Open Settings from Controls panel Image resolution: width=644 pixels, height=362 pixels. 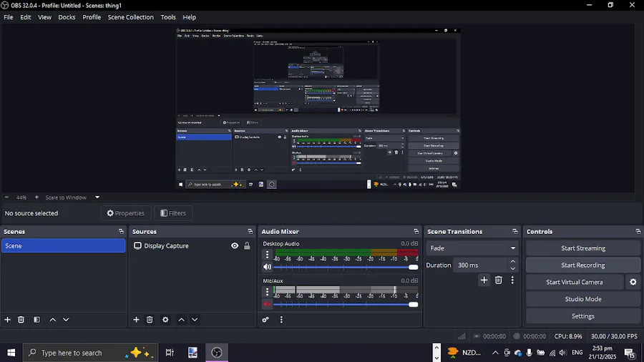582,316
